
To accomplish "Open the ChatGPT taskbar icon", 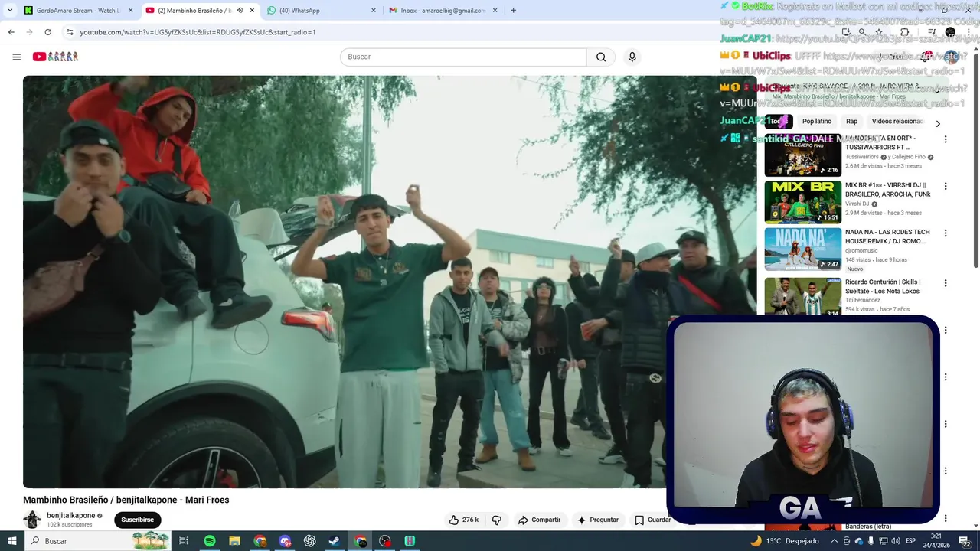I will click(x=310, y=541).
